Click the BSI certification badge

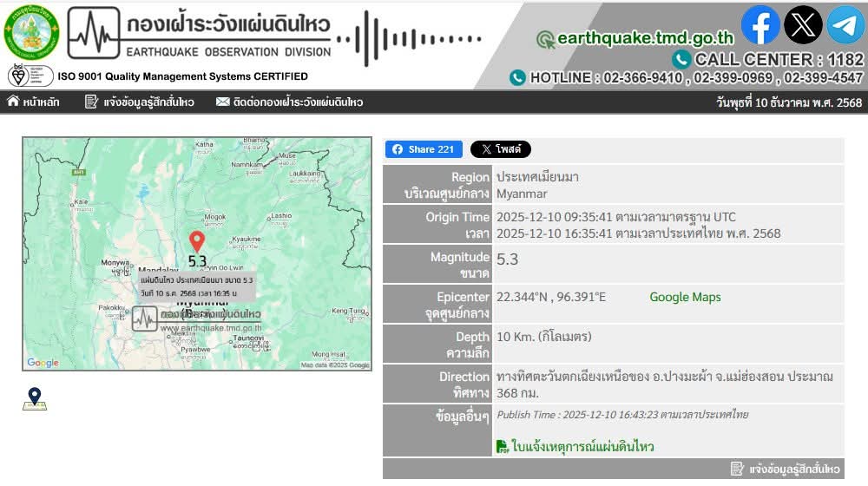30,76
